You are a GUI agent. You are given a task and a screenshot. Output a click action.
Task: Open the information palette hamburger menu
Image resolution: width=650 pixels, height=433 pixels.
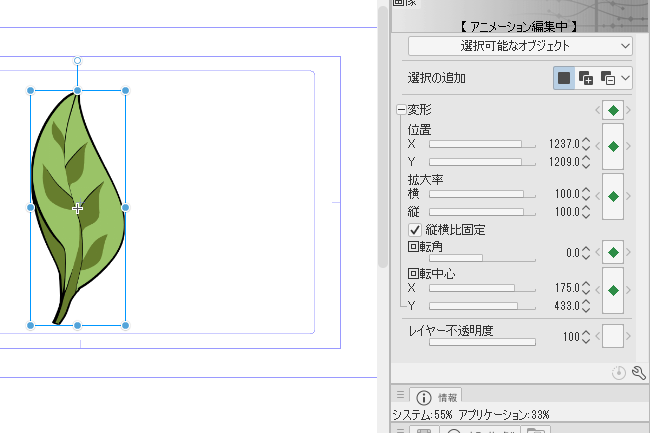(x=400, y=396)
